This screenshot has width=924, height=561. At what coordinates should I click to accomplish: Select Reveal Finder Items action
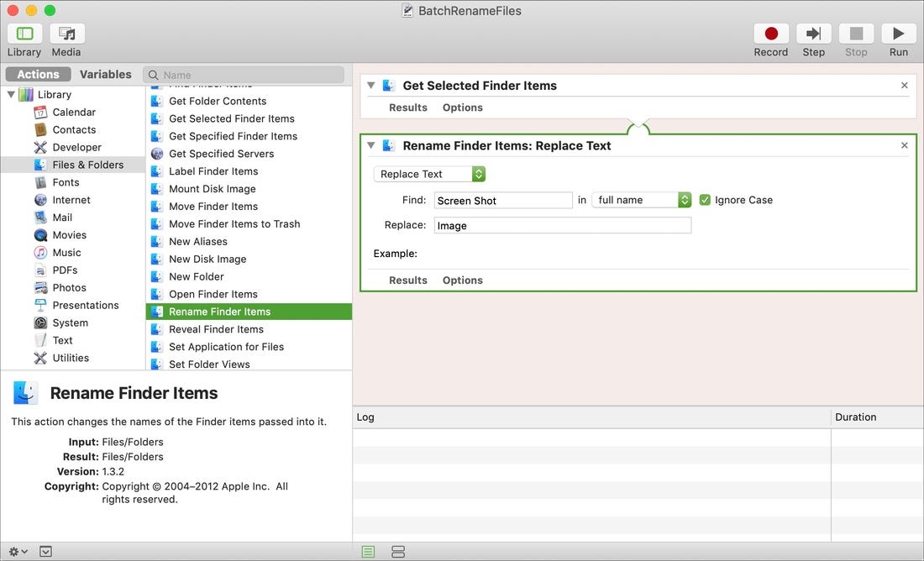(x=249, y=329)
